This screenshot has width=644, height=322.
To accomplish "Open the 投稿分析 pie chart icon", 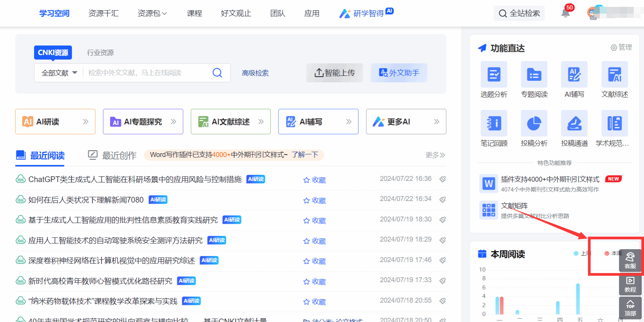I will [x=534, y=123].
